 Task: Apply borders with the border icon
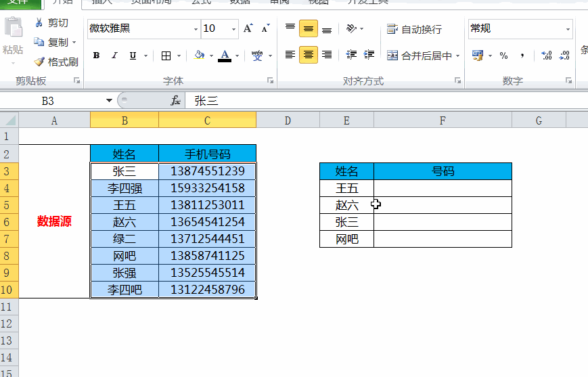tap(166, 56)
